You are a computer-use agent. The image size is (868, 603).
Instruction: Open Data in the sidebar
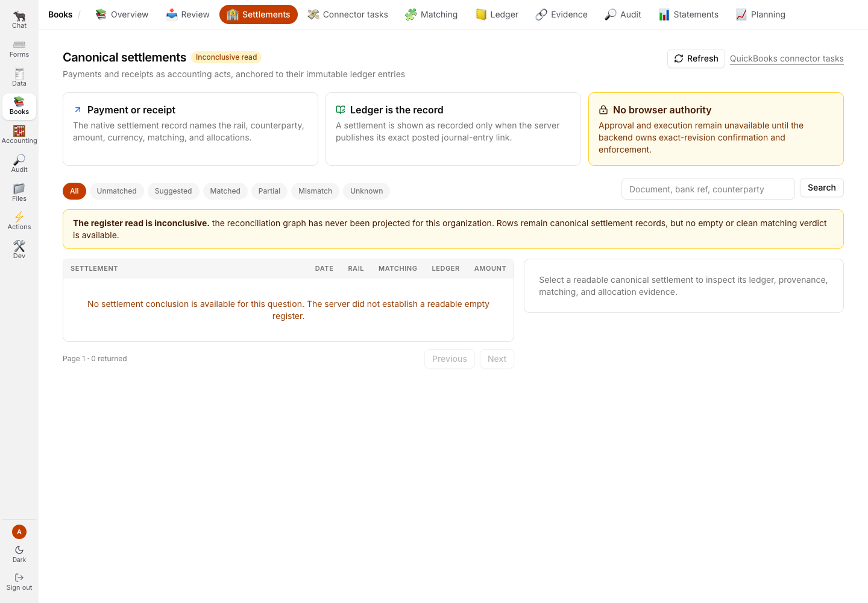19,77
